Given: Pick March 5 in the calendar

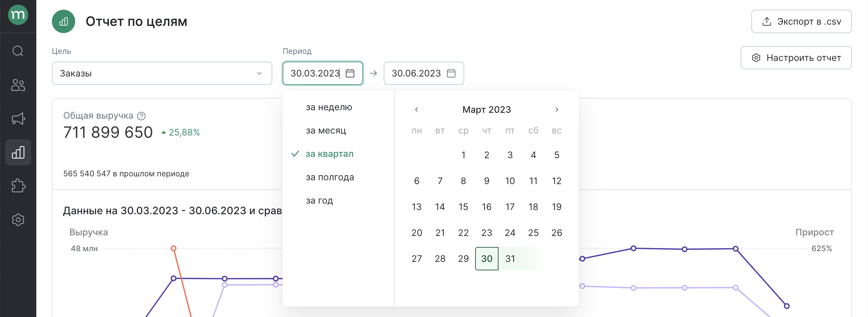Looking at the screenshot, I should [557, 155].
